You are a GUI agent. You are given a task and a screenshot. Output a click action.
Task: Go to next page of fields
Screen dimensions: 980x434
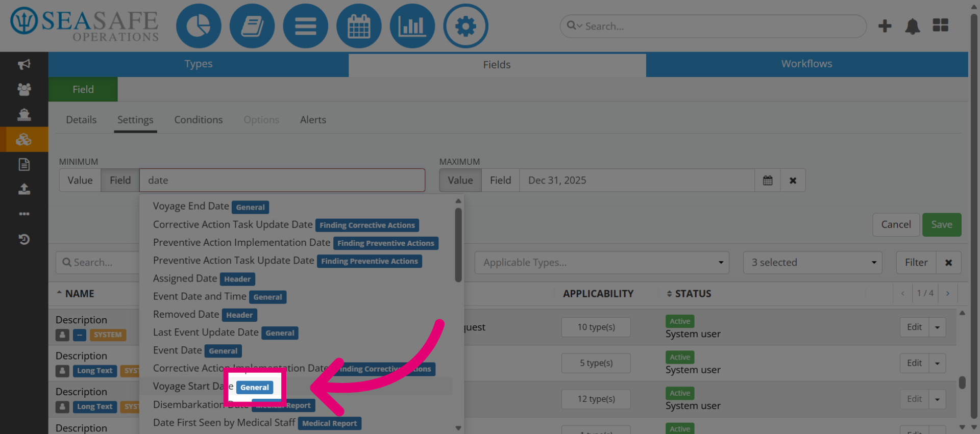point(948,293)
